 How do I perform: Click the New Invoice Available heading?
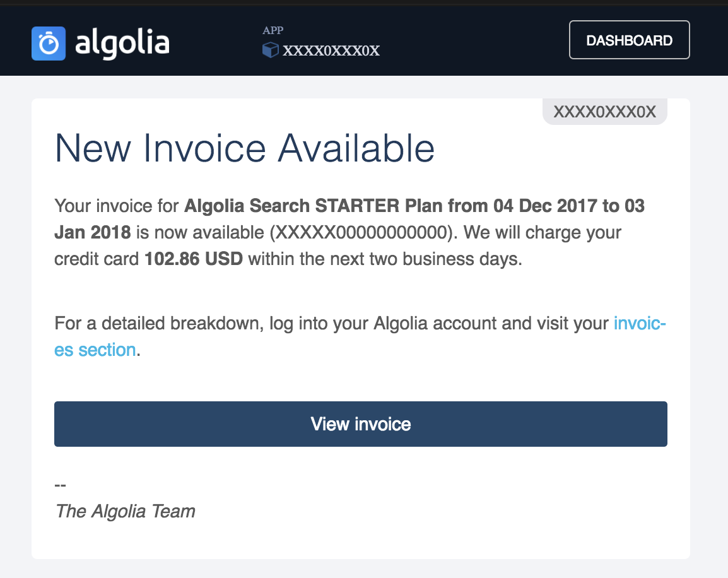tap(244, 148)
